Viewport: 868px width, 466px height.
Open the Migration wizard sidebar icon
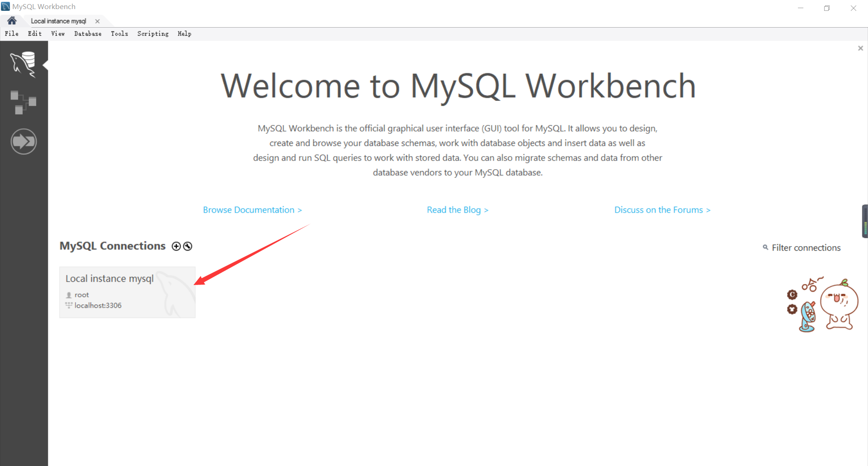(x=24, y=142)
